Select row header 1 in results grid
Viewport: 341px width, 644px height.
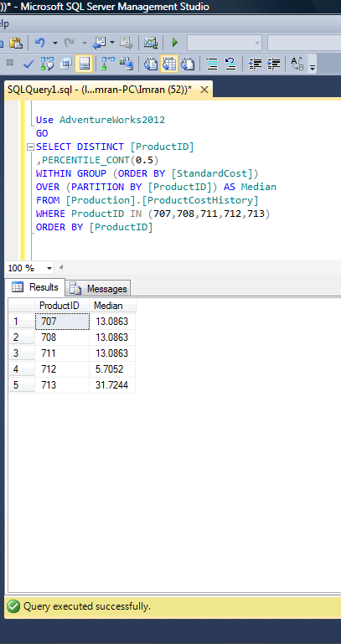click(x=22, y=322)
